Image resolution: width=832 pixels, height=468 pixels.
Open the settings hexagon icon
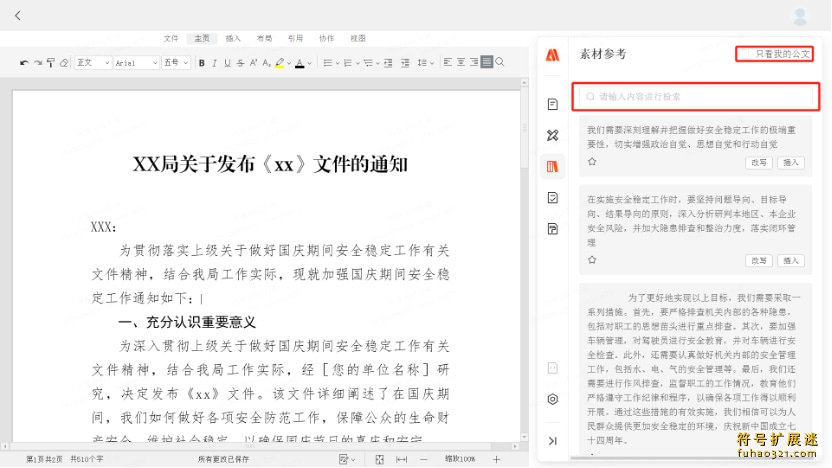point(553,399)
